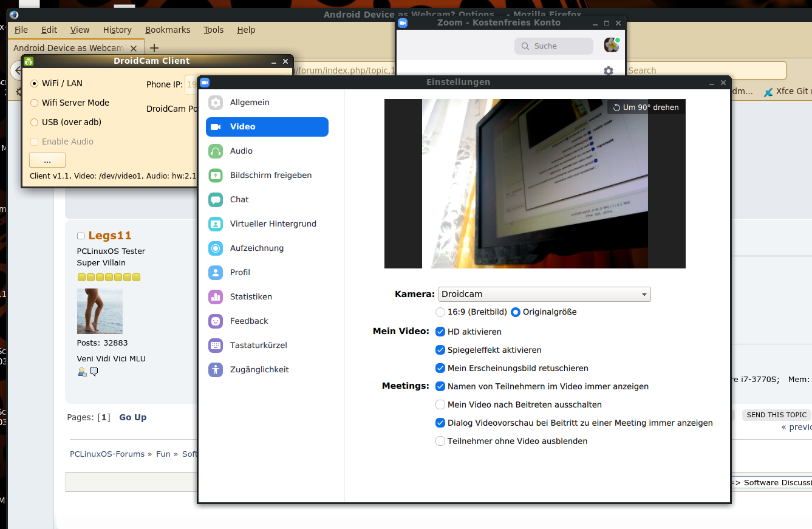
Task: Choose USB (over adb) connection mode
Action: tap(35, 122)
